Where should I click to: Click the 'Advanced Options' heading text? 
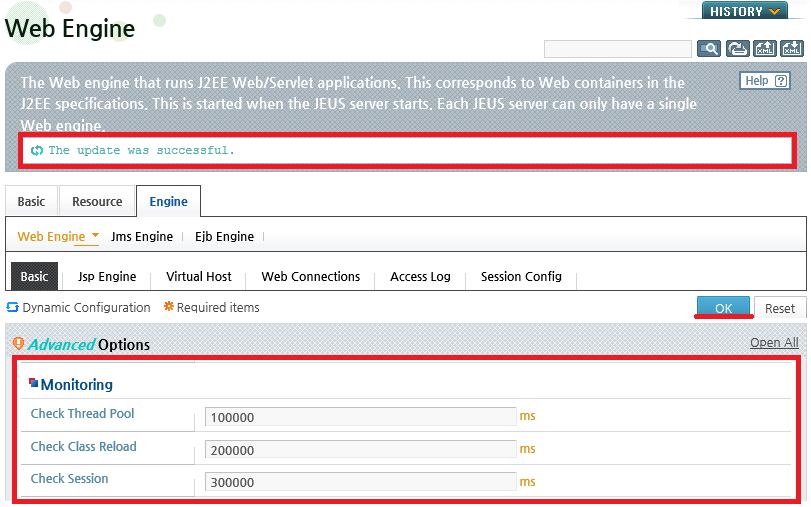pos(89,345)
